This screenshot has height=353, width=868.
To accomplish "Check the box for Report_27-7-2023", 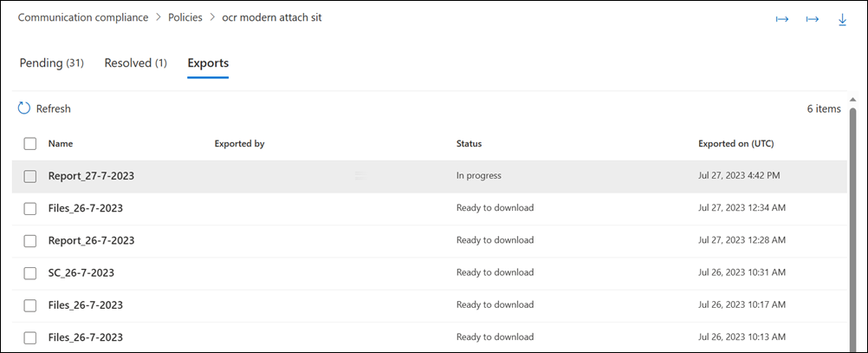I will [30, 176].
